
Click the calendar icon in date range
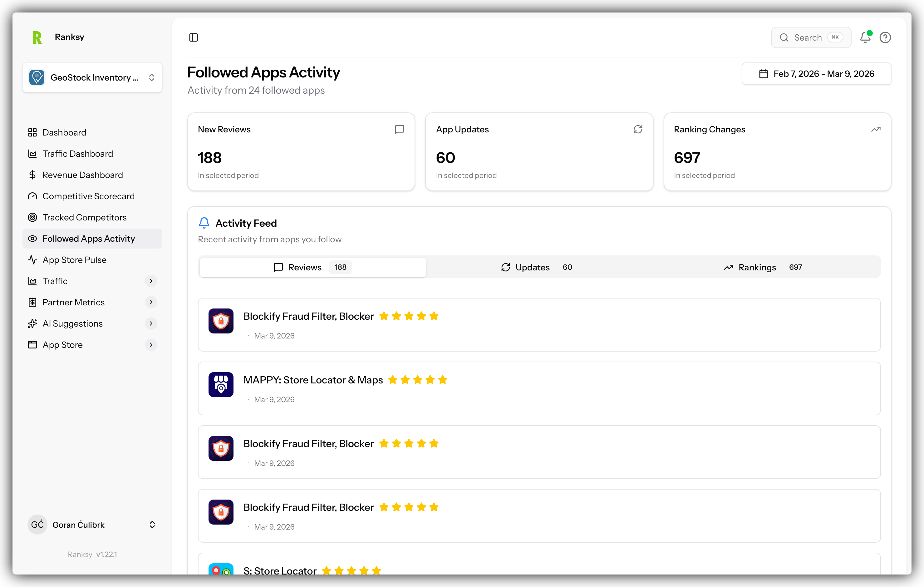point(764,74)
